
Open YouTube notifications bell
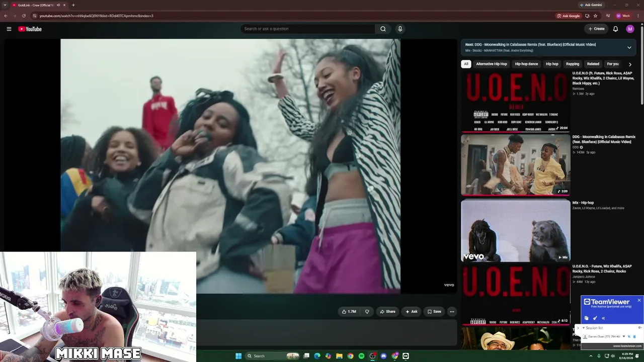coord(615,29)
